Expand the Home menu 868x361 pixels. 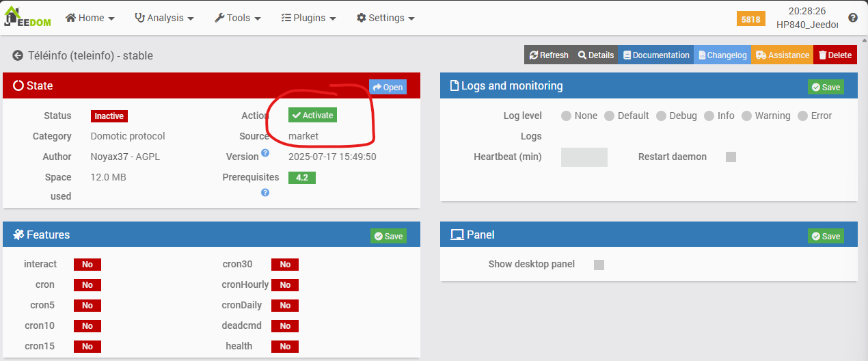coord(90,18)
